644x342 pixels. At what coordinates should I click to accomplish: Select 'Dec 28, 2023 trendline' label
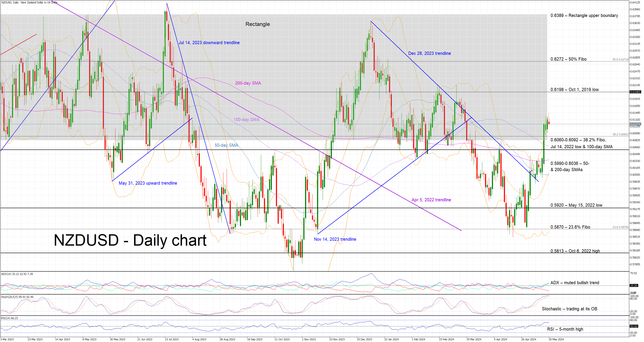[429, 54]
